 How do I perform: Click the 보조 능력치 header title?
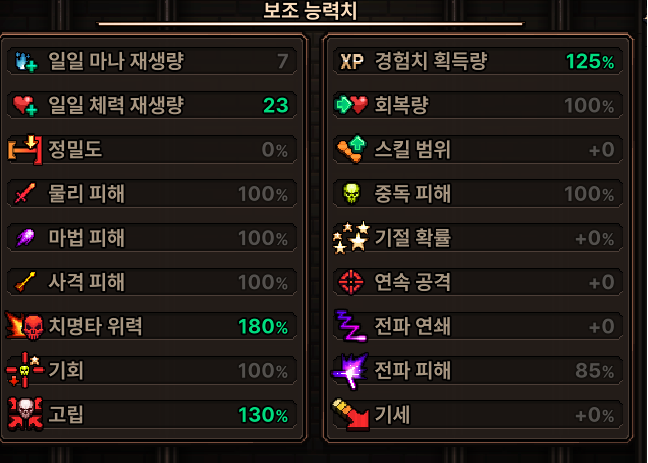310,10
